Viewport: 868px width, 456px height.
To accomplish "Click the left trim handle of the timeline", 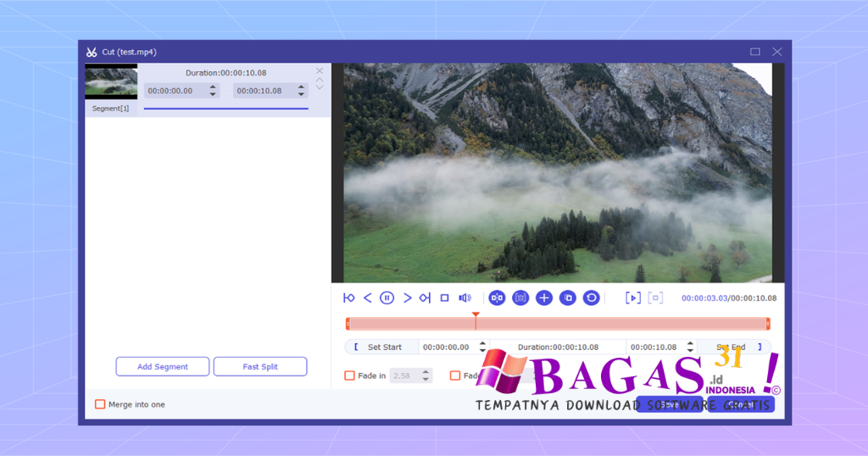I will (x=348, y=324).
